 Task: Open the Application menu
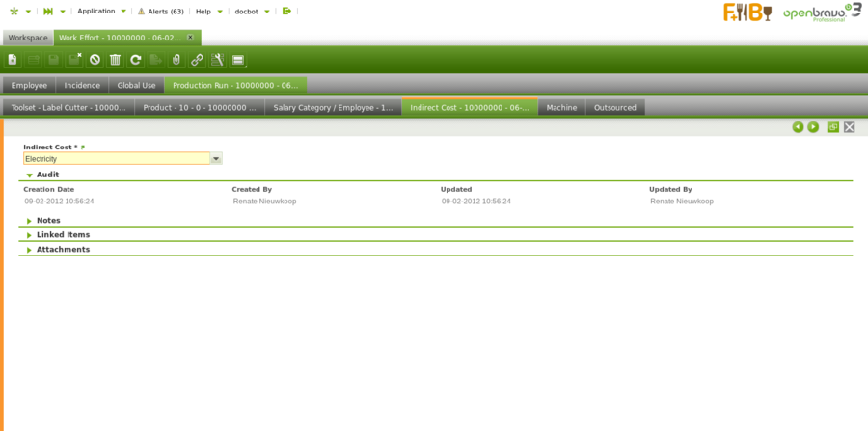click(x=96, y=11)
